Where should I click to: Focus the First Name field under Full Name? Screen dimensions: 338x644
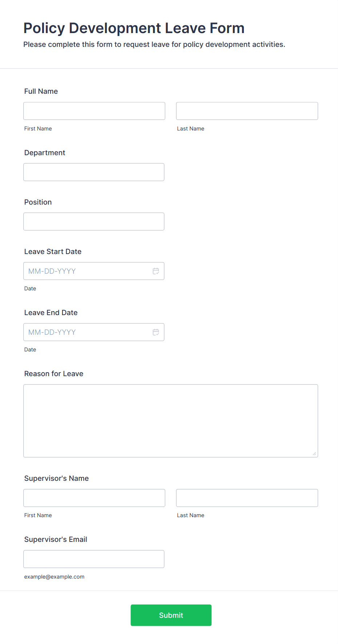pyautogui.click(x=94, y=111)
